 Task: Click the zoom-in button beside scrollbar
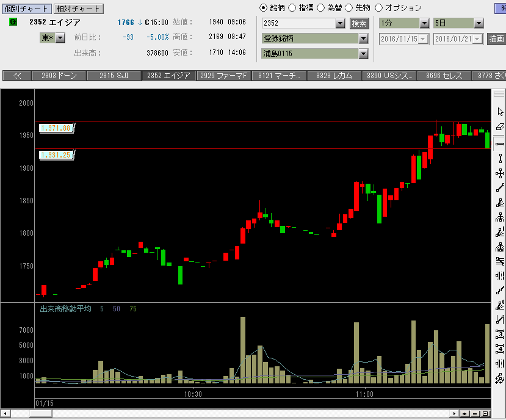click(464, 413)
